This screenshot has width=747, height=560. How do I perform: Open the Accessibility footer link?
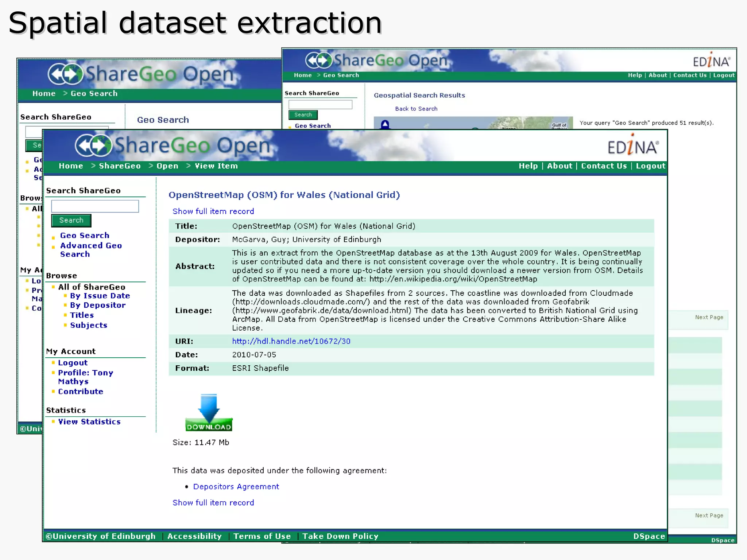pyautogui.click(x=194, y=536)
